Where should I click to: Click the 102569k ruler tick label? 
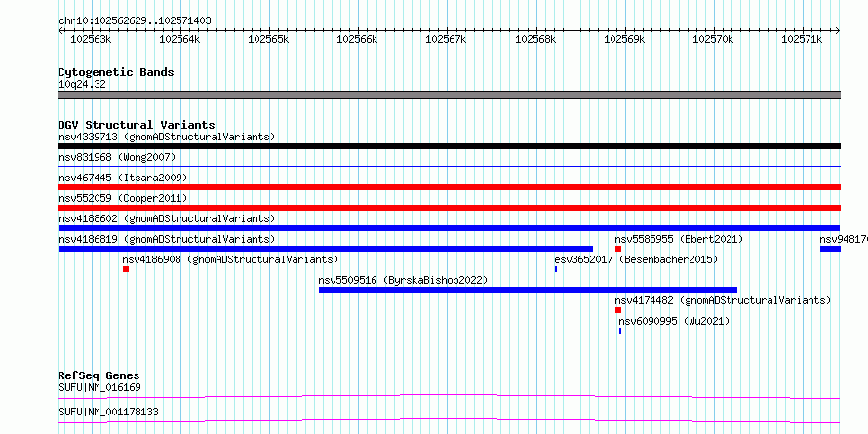tap(624, 39)
